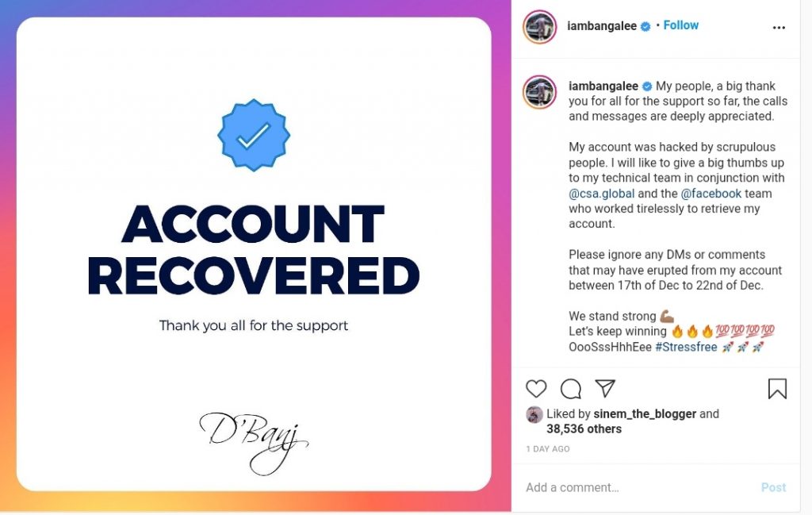Click the small liker avatar thumbnail
812x515 pixels.
click(x=534, y=414)
